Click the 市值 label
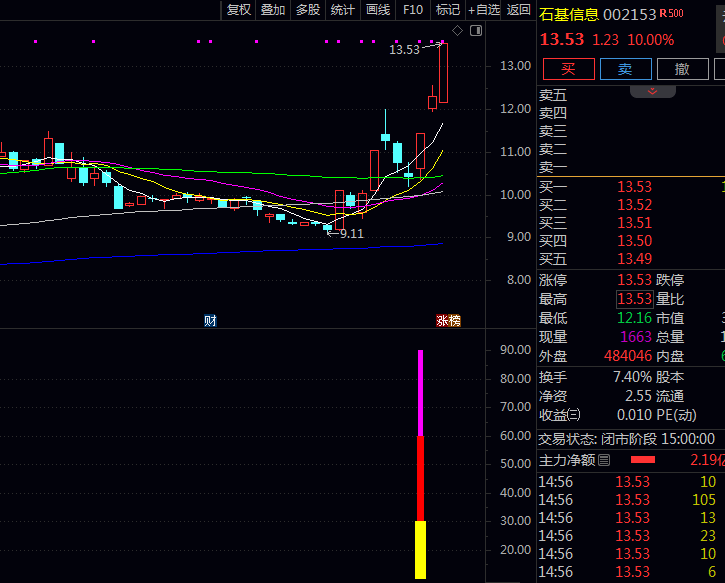 tap(670, 318)
